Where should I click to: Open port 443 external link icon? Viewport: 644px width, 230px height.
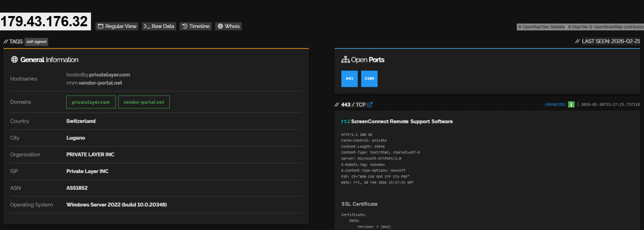coord(370,105)
